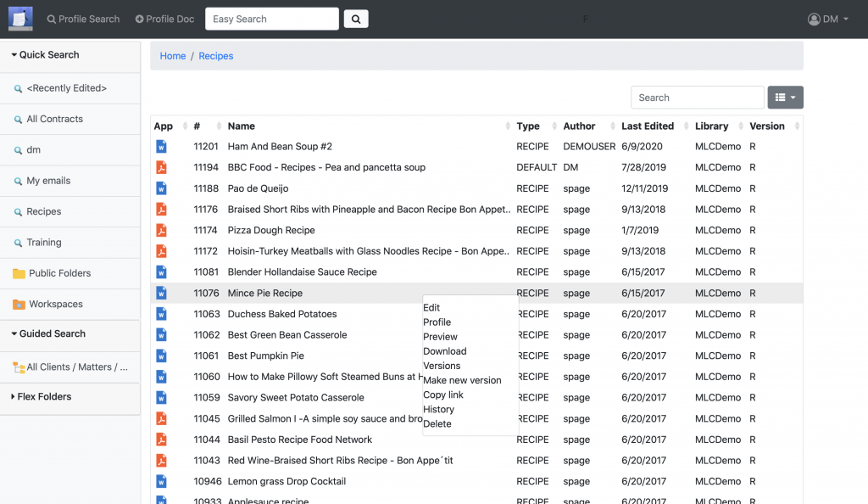Sort the table by # column
Image resolution: width=868 pixels, height=504 pixels.
(207, 126)
